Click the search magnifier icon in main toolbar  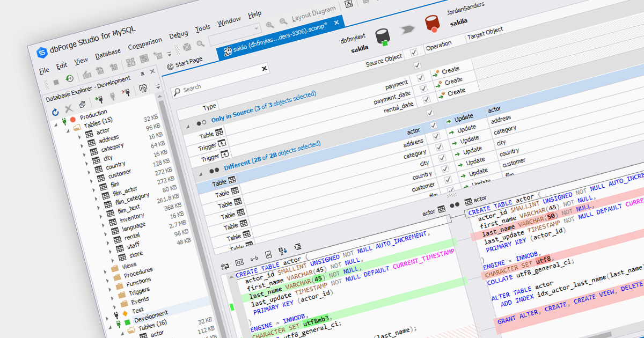pos(200,44)
